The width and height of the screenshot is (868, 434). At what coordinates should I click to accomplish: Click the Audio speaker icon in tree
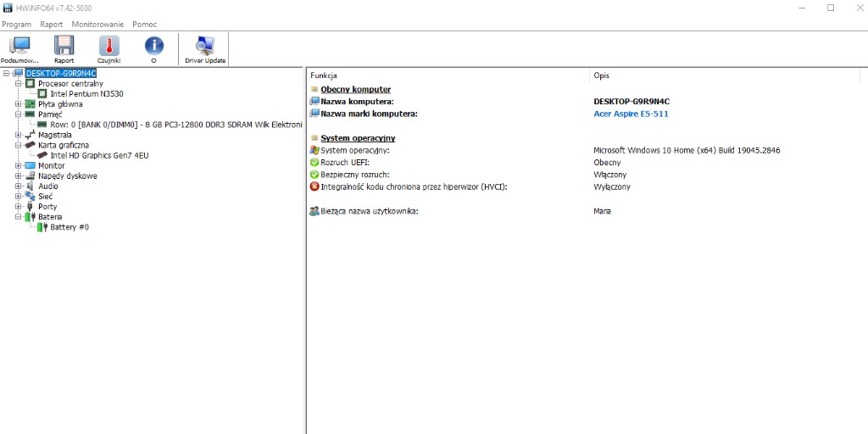(x=30, y=186)
